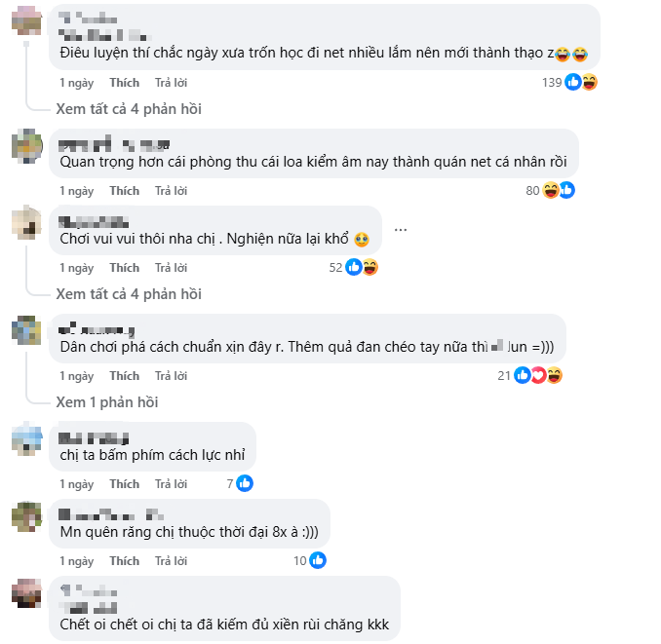Like the "chị ta bấm phím cách lực nhỉ" comment
Image resolution: width=661 pixels, height=644 pixels.
click(x=124, y=484)
